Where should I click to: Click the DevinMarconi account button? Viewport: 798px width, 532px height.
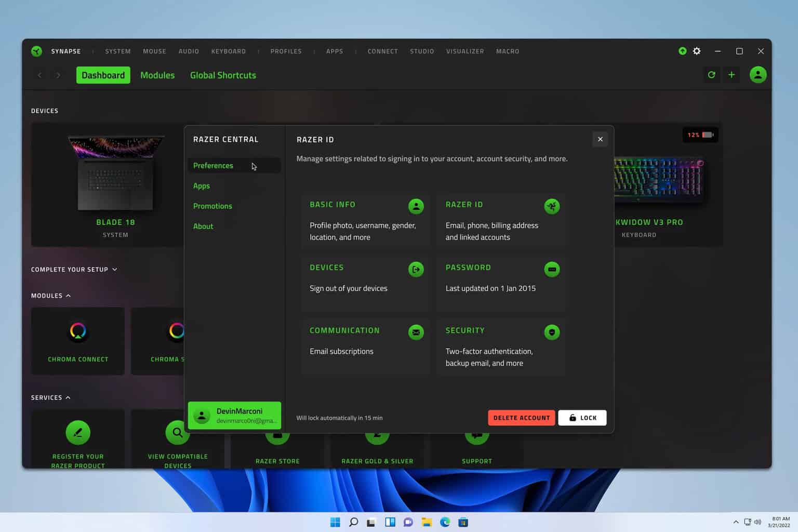click(x=234, y=415)
